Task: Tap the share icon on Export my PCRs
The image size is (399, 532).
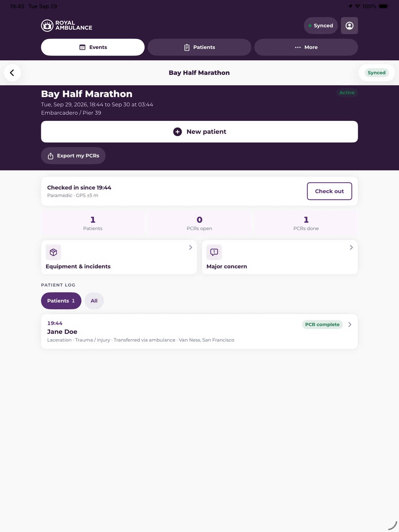Action: tap(50, 156)
